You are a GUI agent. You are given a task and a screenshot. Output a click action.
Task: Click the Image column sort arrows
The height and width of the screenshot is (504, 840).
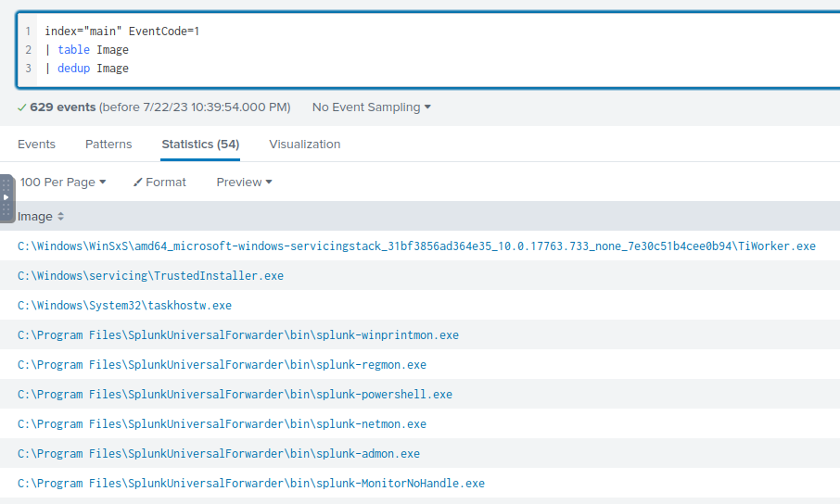pyautogui.click(x=61, y=217)
